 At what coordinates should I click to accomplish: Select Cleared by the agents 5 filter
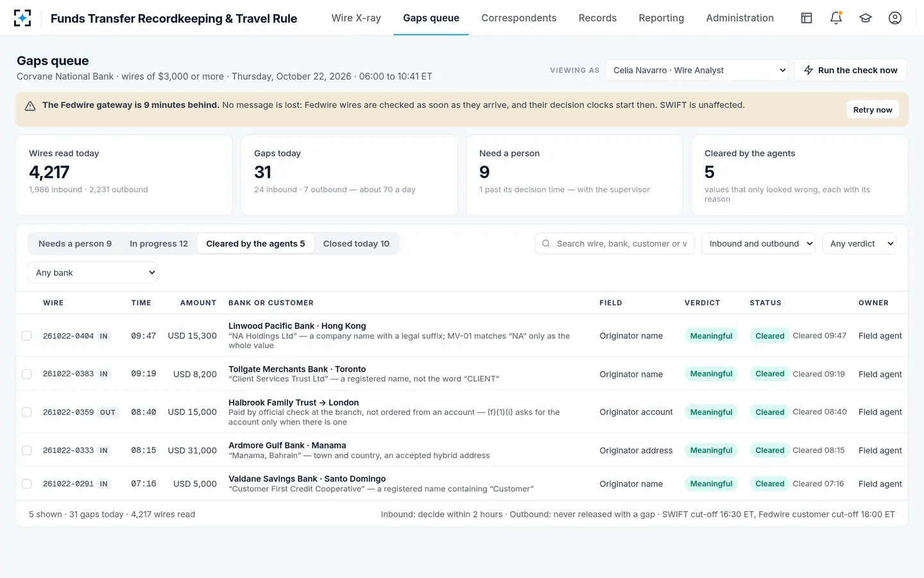pos(255,243)
